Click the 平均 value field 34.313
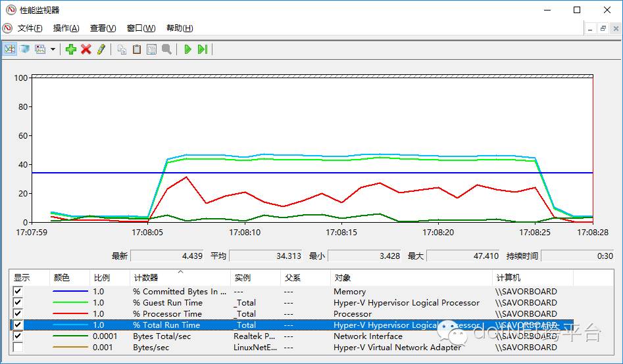This screenshot has height=364, width=623. 265,256
